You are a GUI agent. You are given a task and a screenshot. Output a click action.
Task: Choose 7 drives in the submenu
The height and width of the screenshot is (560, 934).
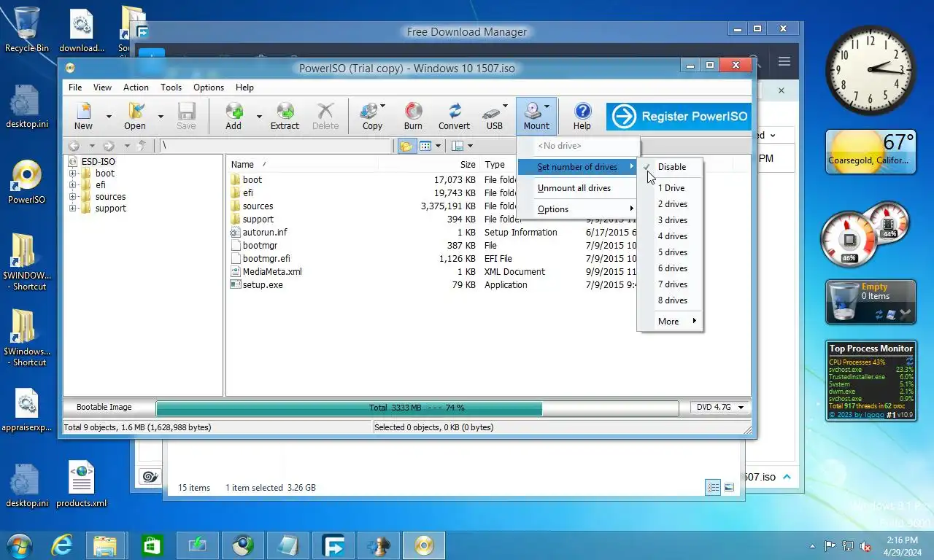670,284
